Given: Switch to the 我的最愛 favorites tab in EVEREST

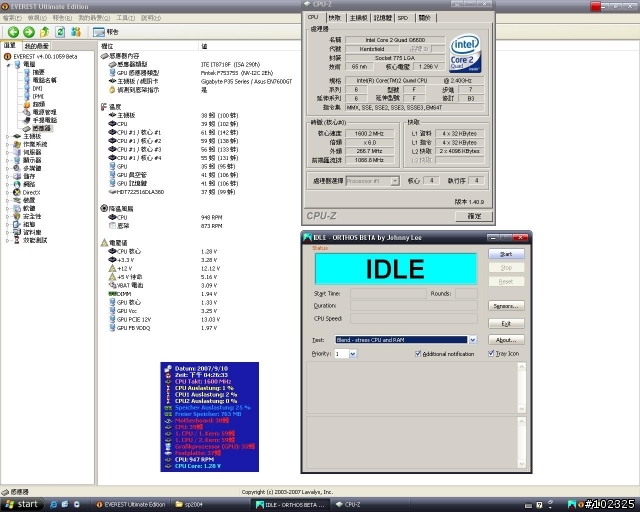Looking at the screenshot, I should click(x=36, y=46).
